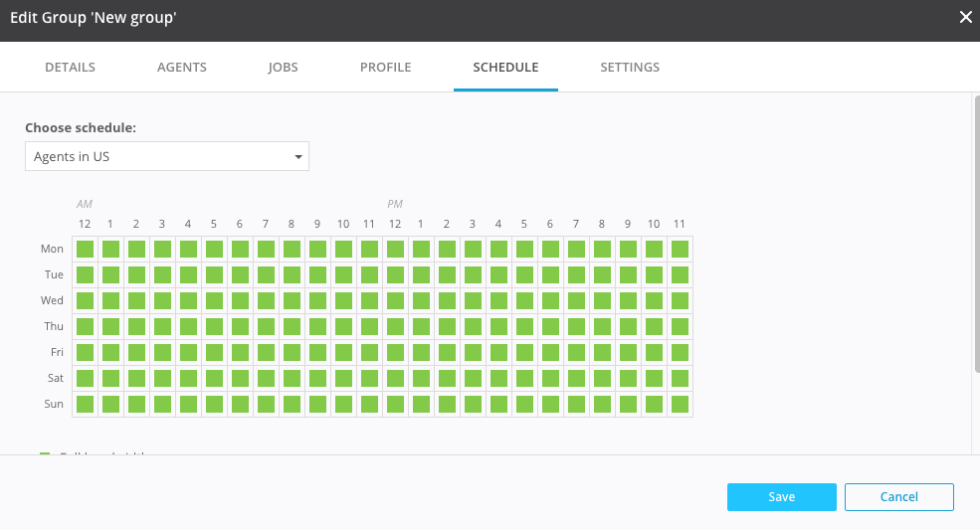This screenshot has height=530, width=980.
Task: Toggle Tuesday 9 AM schedule cell
Action: (317, 274)
